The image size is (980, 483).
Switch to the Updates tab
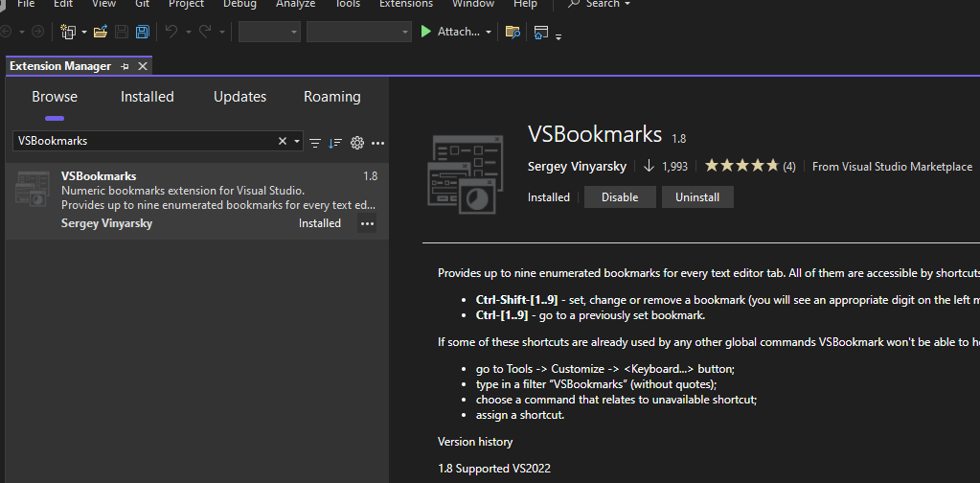coord(240,97)
